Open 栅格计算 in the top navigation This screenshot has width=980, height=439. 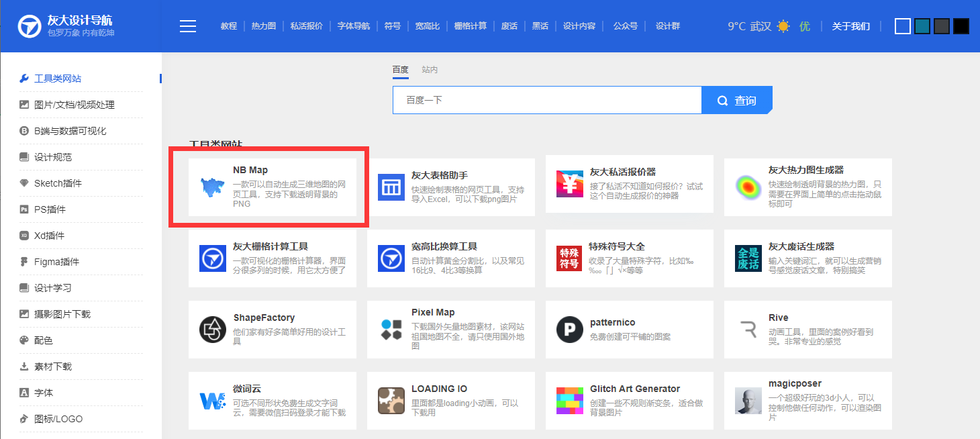(x=471, y=26)
